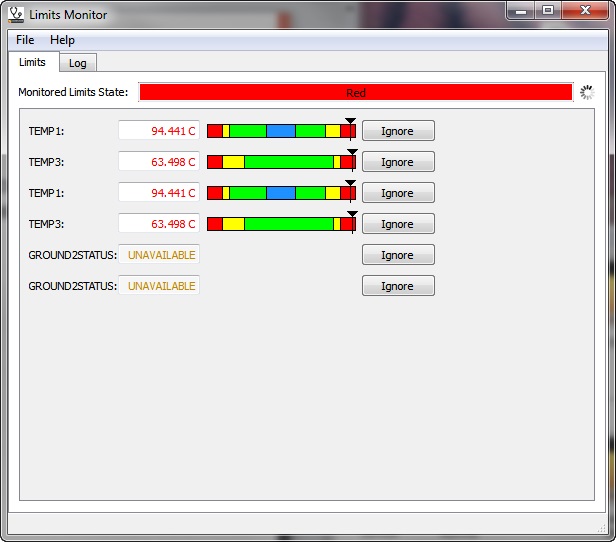Screen dimensions: 616x542
Task: Click the first TEMP1 colored limits bar
Action: click(x=281, y=130)
